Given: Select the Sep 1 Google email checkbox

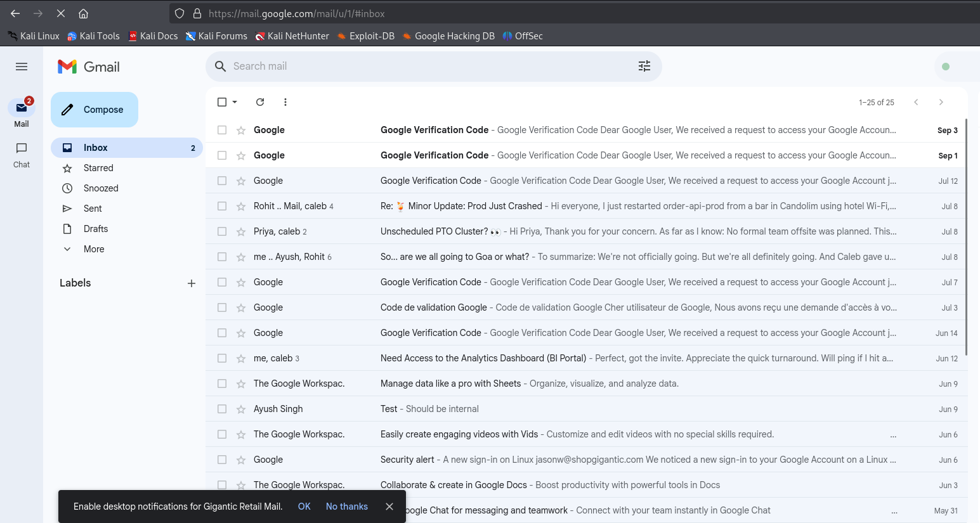Looking at the screenshot, I should (x=222, y=155).
